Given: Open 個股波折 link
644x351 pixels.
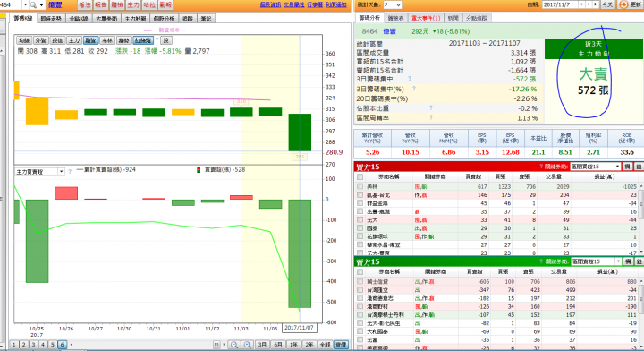Looking at the screenshot, I should 270,5.
